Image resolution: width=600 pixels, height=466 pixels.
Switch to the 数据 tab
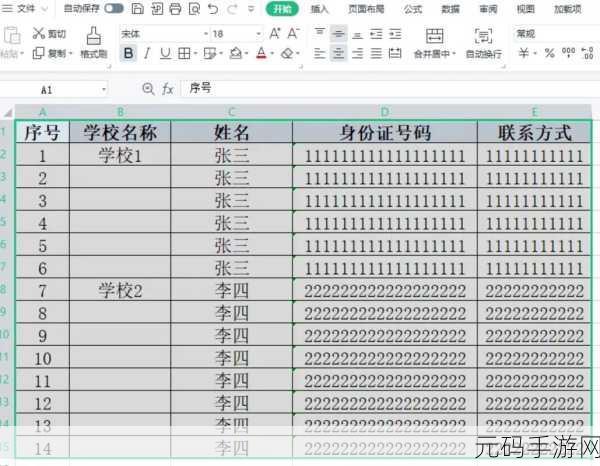pos(450,9)
